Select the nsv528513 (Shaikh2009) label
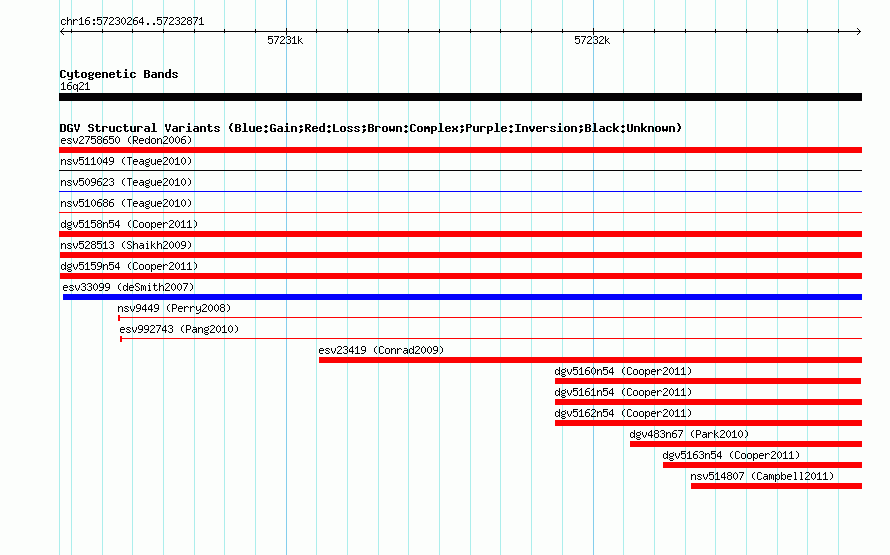890x555 pixels. 126,245
